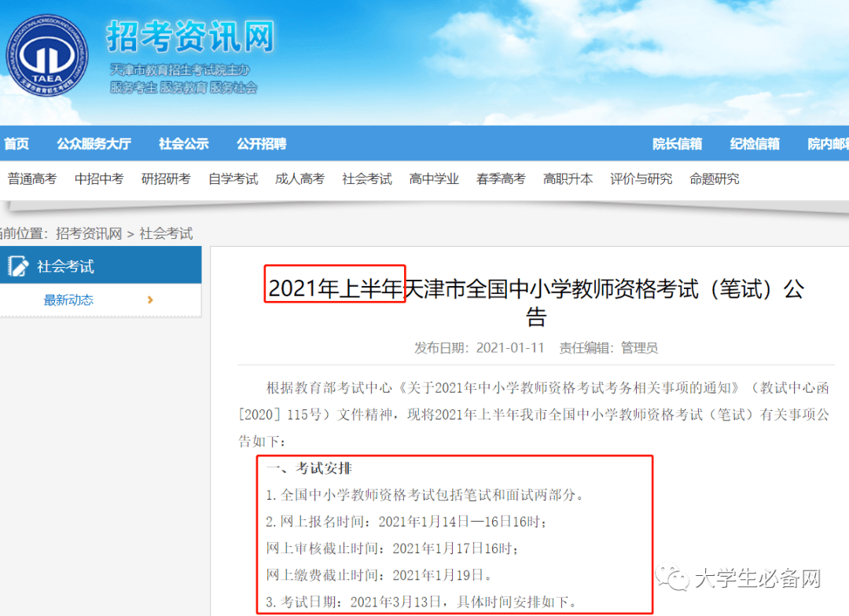The image size is (849, 616).
Task: Select the 成人高考 category tab
Action: 300,179
